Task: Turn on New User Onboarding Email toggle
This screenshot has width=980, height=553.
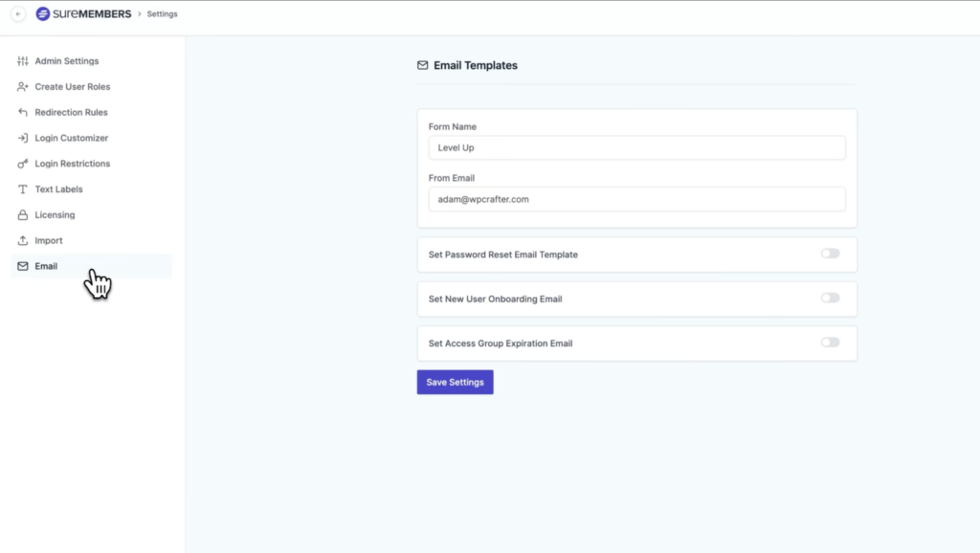Action: [830, 298]
